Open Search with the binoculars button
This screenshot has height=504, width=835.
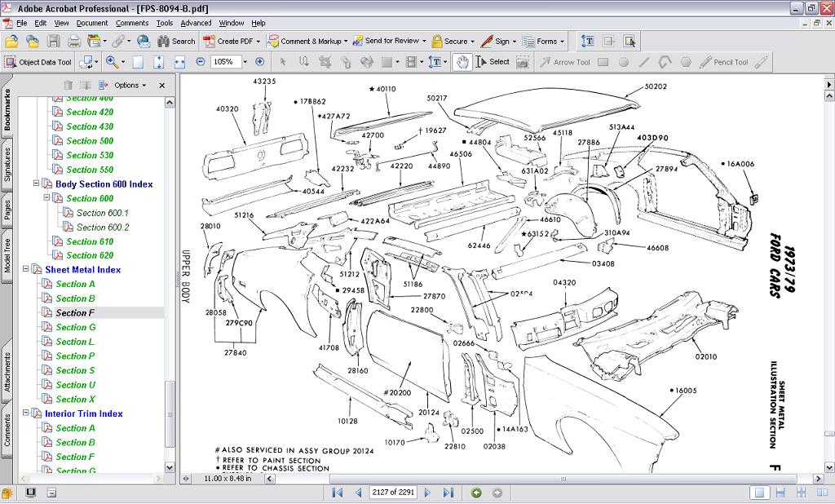pyautogui.click(x=176, y=41)
